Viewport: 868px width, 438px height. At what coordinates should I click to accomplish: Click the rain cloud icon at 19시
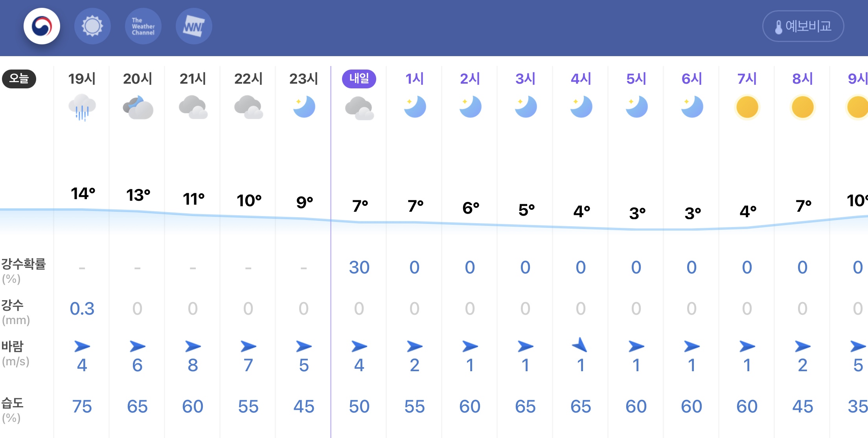(x=82, y=107)
